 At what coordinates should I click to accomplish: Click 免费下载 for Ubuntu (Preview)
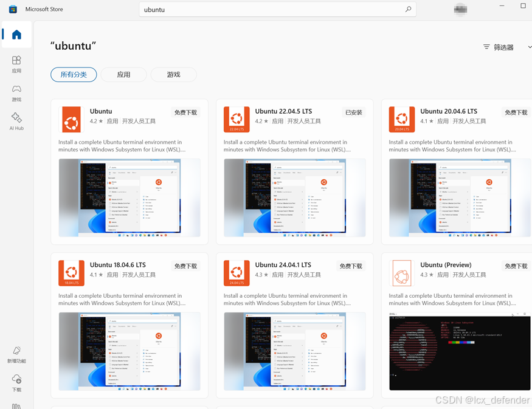coord(516,266)
